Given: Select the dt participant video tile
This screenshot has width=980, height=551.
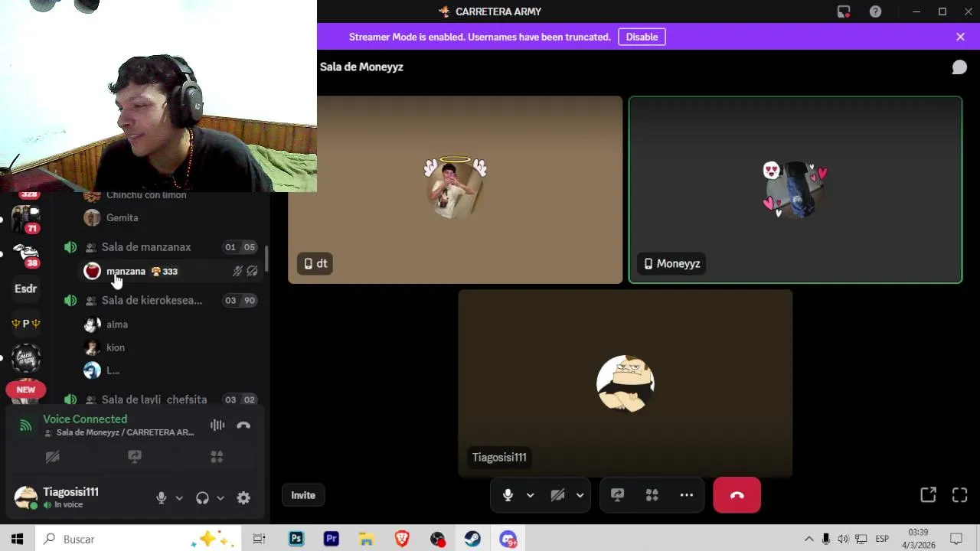Looking at the screenshot, I should tap(455, 190).
